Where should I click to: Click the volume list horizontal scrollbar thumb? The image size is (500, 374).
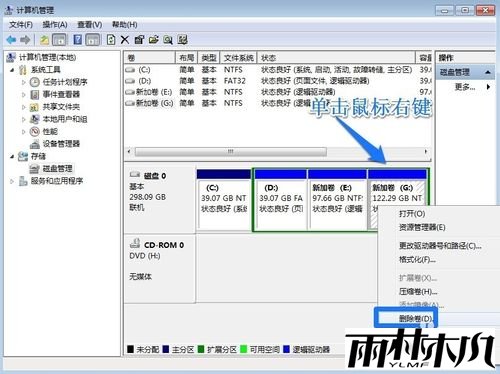click(231, 152)
